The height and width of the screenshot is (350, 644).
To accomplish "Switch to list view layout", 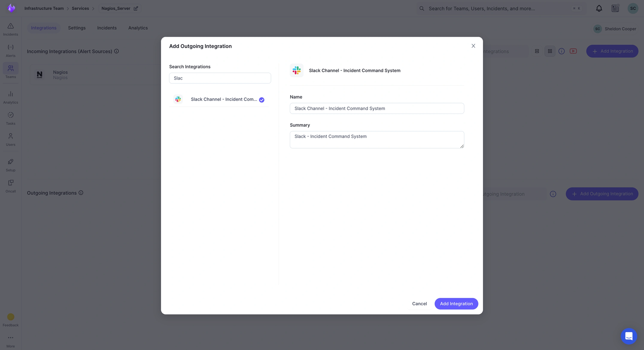I will click(x=537, y=51).
